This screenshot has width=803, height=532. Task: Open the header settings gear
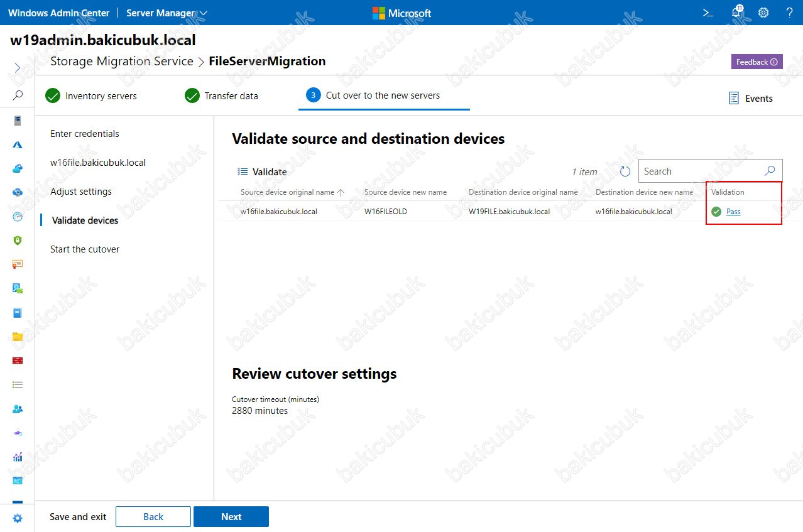[x=763, y=13]
